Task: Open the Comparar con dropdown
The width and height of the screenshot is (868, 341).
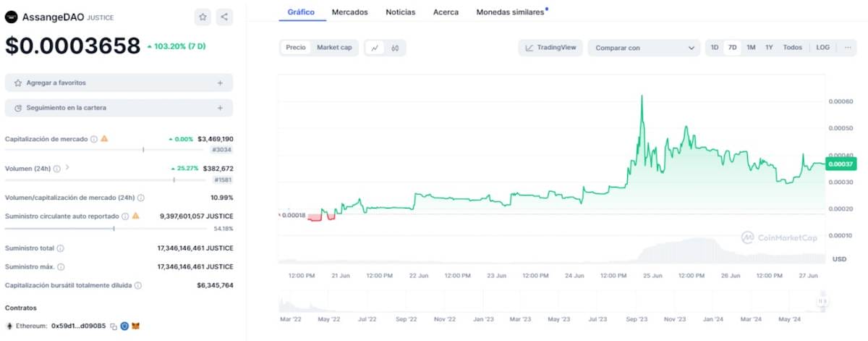Action: click(x=643, y=48)
